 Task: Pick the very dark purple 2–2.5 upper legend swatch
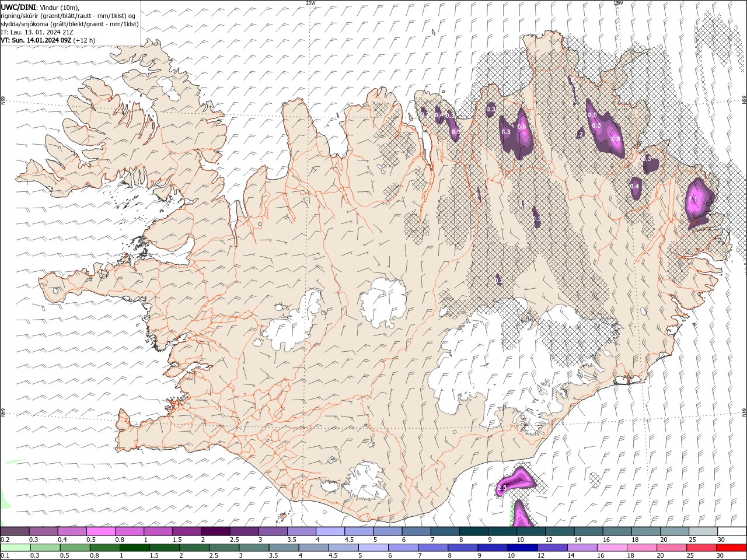coord(215,531)
